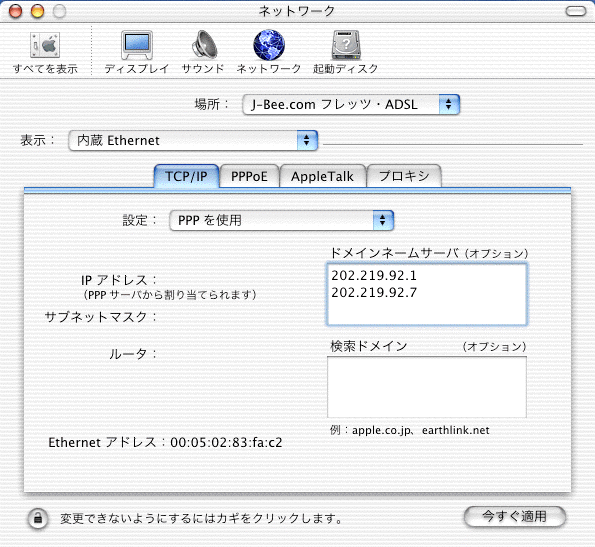The image size is (595, 547).
Task: Select the ネットワーク globe icon in toolbar
Action: tap(269, 45)
